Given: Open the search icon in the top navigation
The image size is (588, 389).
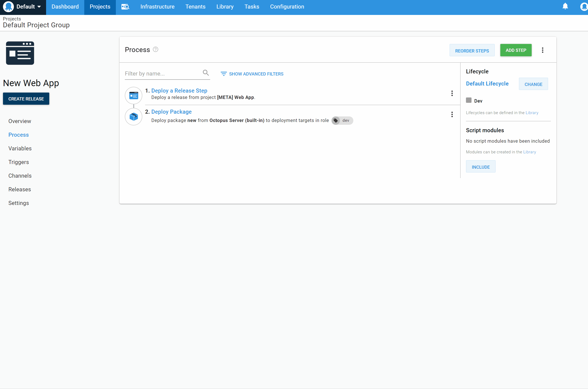Looking at the screenshot, I should click(125, 7).
